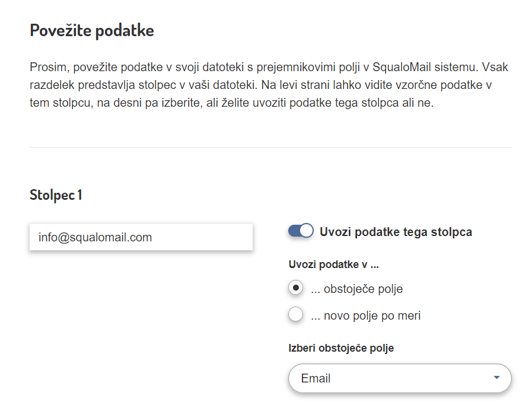The height and width of the screenshot is (408, 532).
Task: Click the 'Stolpec 1' section heading
Action: pos(56,195)
